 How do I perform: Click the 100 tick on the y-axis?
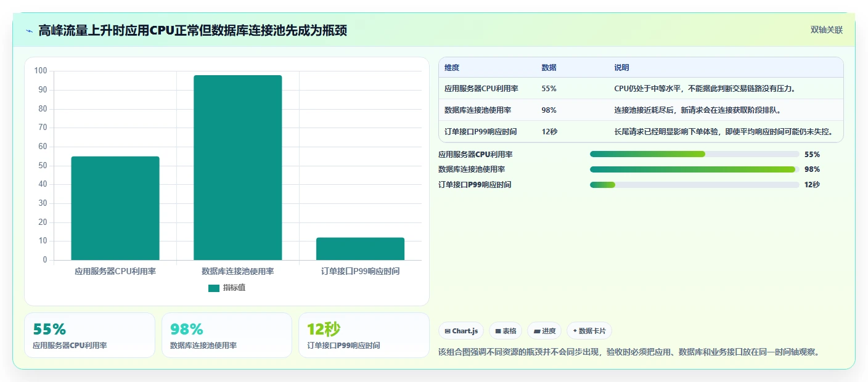[x=41, y=71]
